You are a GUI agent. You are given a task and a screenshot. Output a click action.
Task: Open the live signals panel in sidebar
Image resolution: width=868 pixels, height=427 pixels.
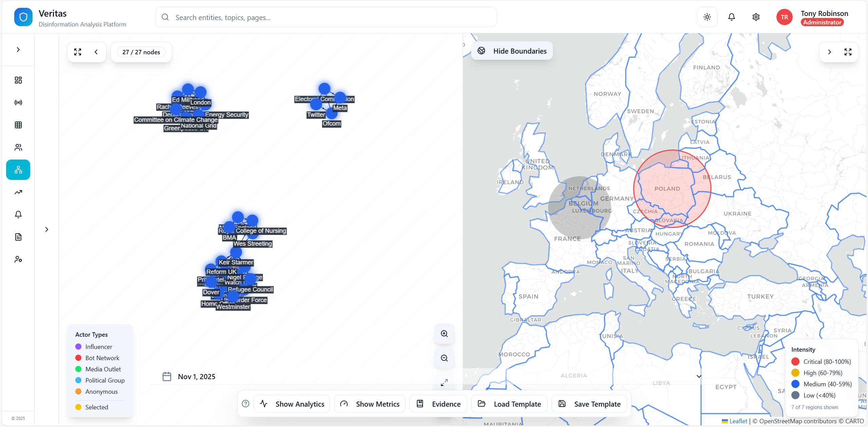pos(18,102)
